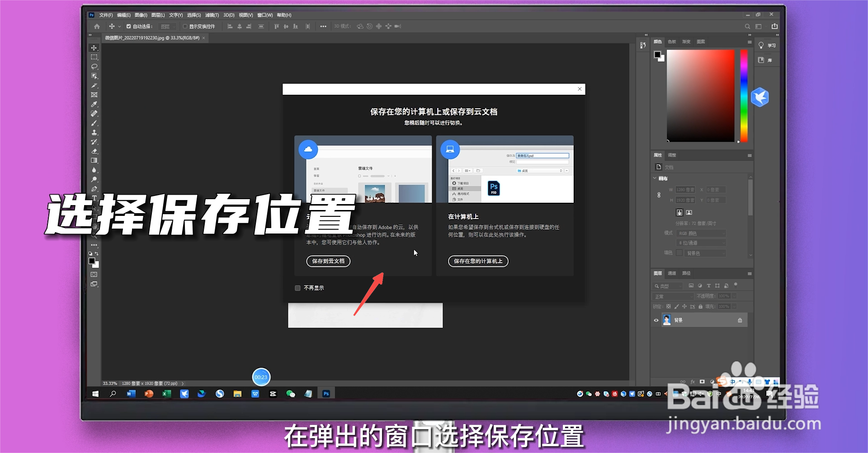Click the 保存在您的计算机上 button
Image resolution: width=868 pixels, height=453 pixels.
point(478,261)
